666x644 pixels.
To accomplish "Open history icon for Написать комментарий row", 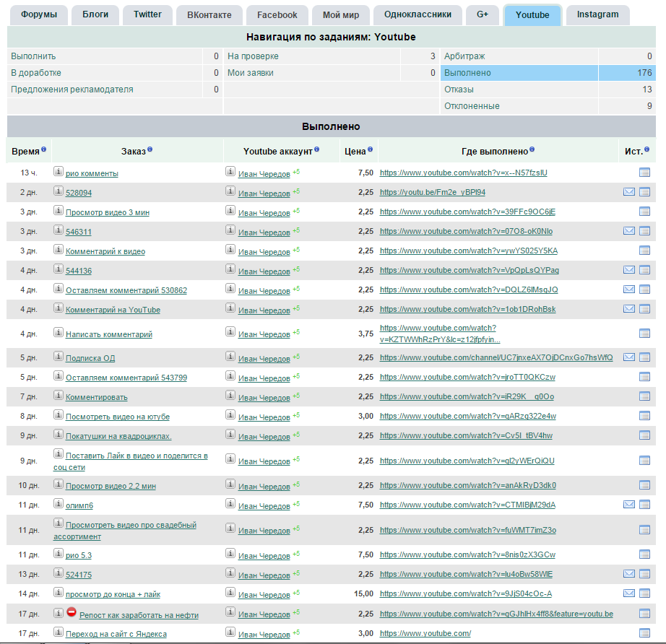I will coord(644,334).
